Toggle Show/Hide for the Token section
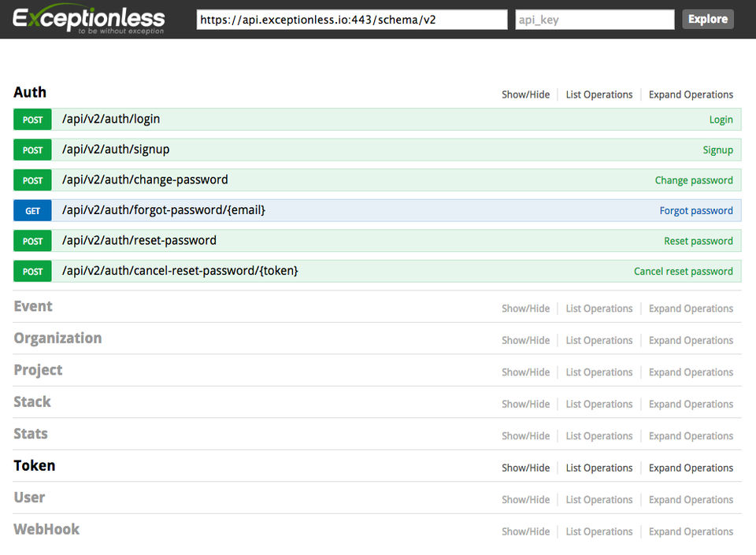The width and height of the screenshot is (756, 555). 525,468
